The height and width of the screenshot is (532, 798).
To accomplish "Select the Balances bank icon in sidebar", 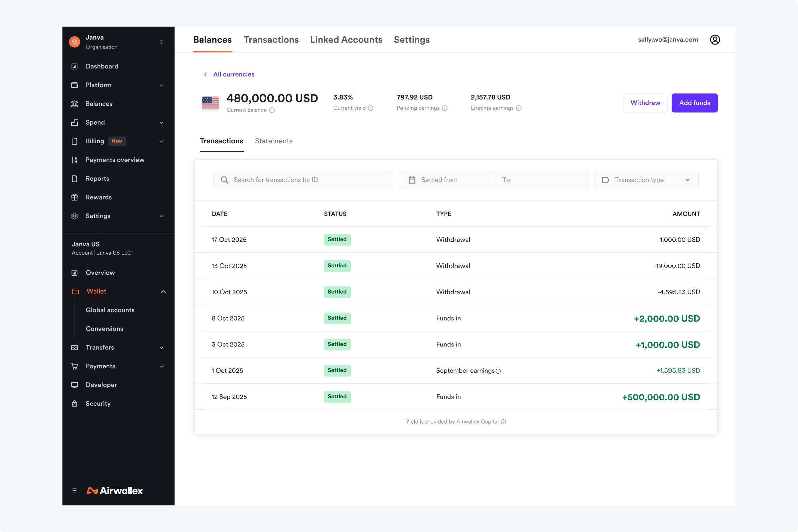I will click(75, 104).
